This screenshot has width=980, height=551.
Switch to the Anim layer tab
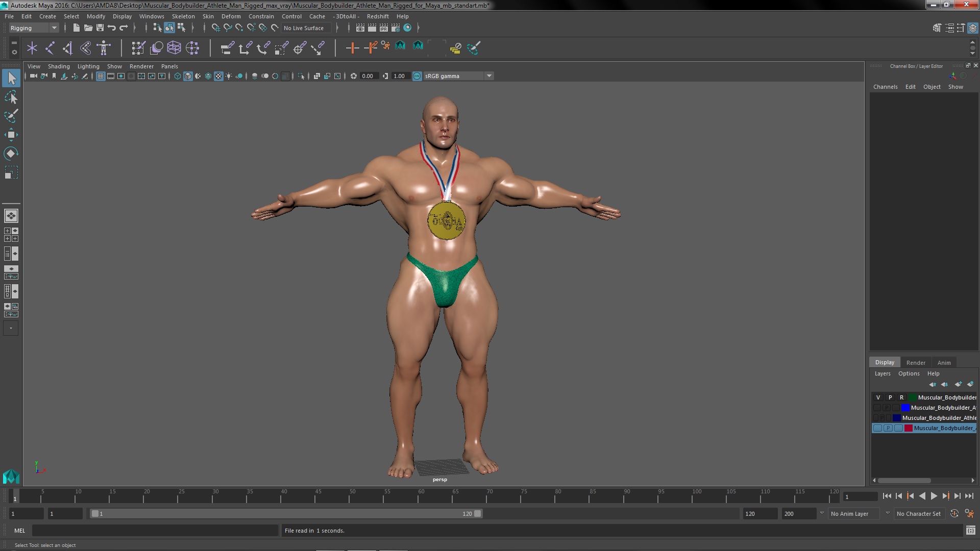(944, 363)
